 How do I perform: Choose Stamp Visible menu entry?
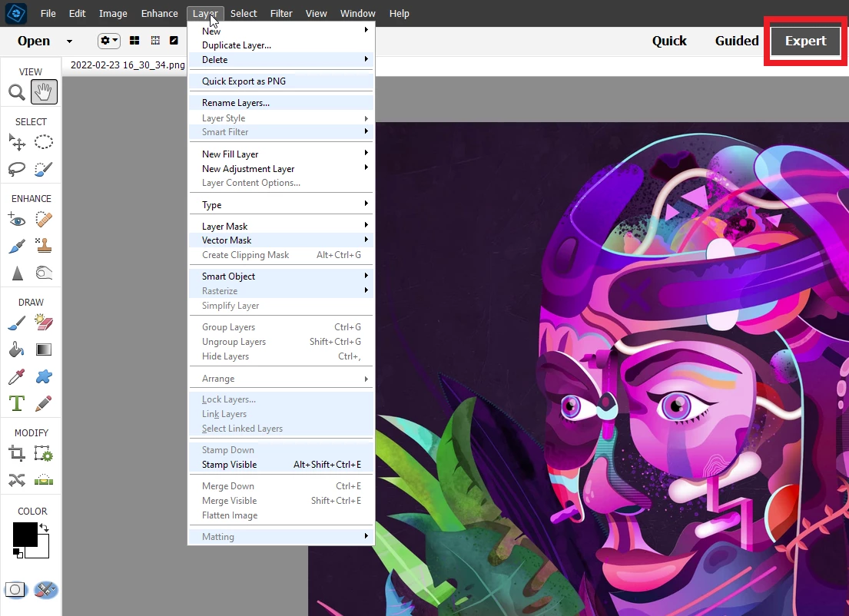[281, 465]
